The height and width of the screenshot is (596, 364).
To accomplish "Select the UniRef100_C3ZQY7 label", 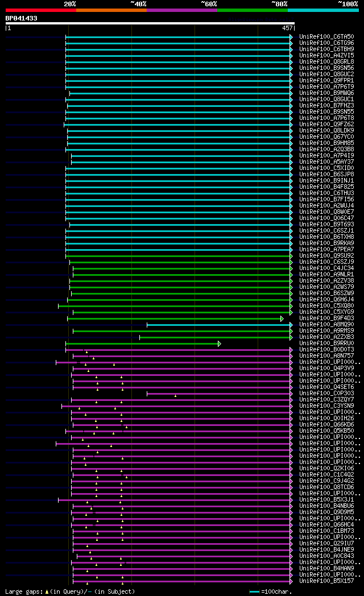I will 326,399.
